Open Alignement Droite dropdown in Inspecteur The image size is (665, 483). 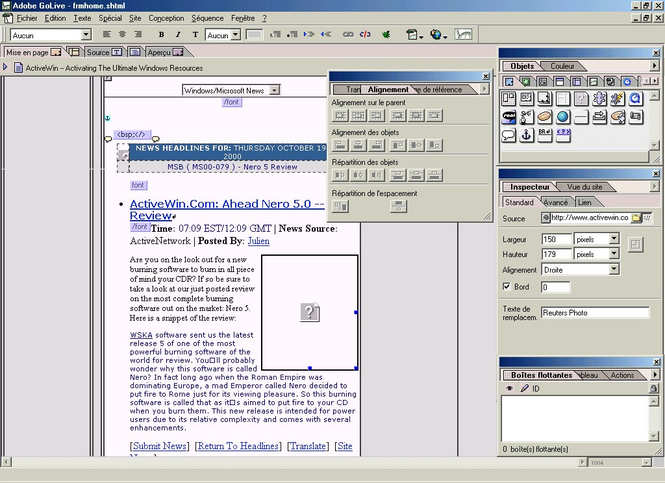pos(614,269)
